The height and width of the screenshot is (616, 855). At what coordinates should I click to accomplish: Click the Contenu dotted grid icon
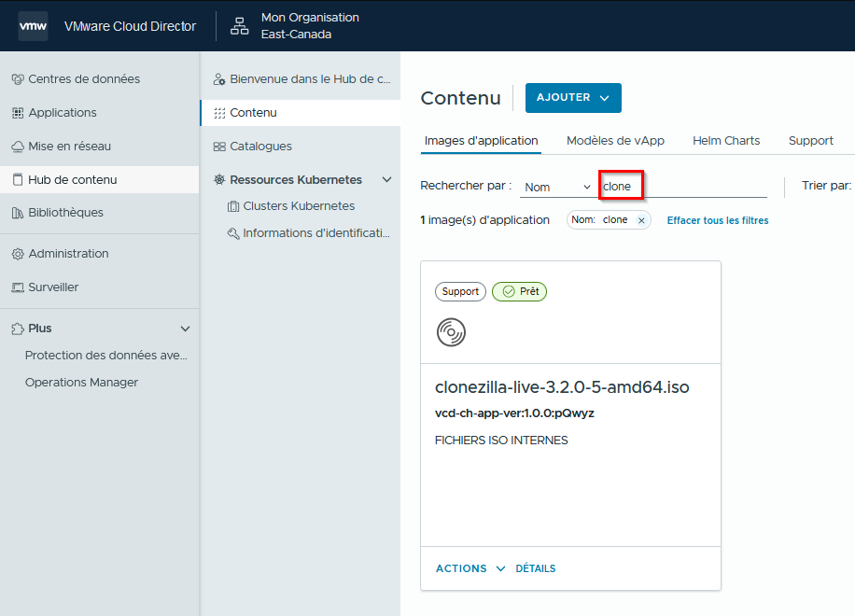pyautogui.click(x=219, y=113)
